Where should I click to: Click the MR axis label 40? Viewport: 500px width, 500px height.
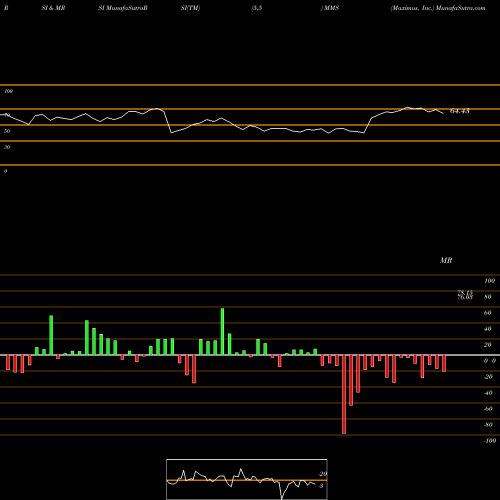pos(488,329)
